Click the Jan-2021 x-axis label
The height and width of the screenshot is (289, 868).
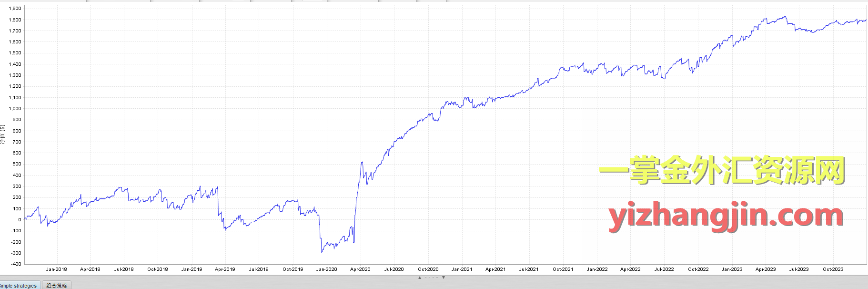(x=462, y=269)
